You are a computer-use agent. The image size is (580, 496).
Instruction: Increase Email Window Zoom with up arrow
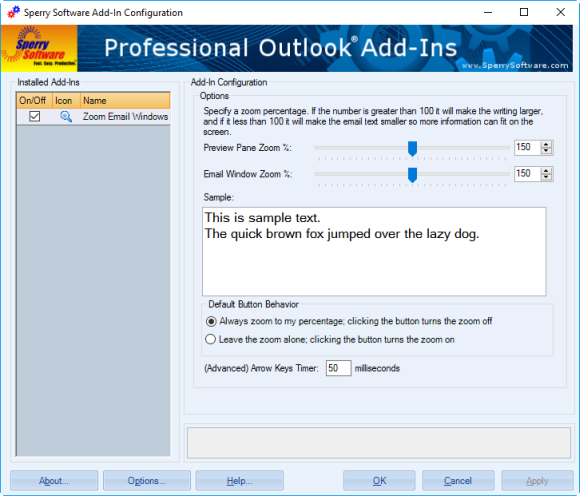546,171
